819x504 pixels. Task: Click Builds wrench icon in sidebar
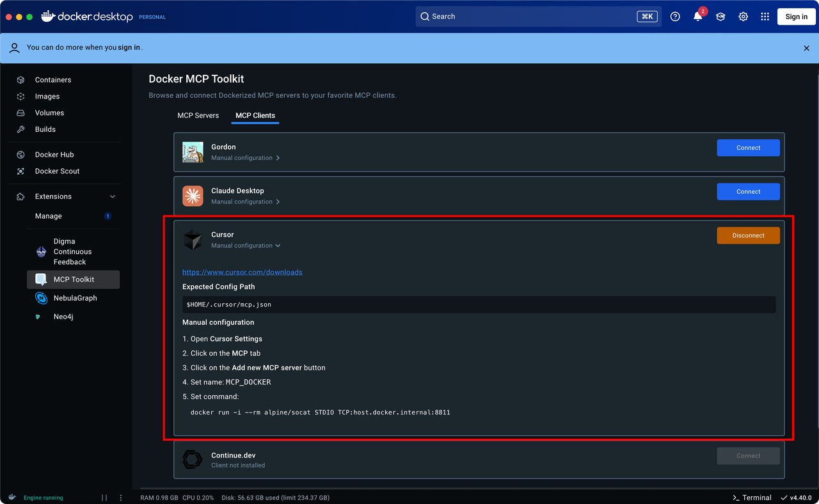pyautogui.click(x=20, y=129)
